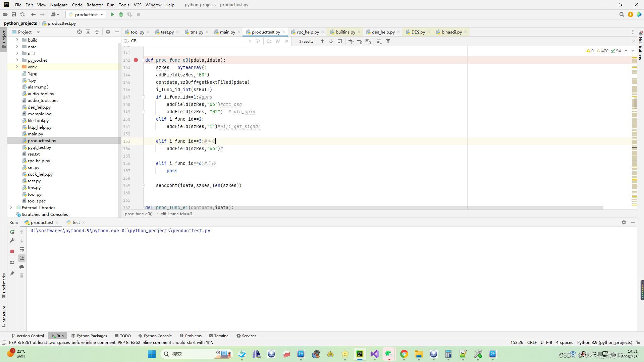Open Windows Start menu
Image resolution: width=644 pixels, height=362 pixels.
point(152,354)
